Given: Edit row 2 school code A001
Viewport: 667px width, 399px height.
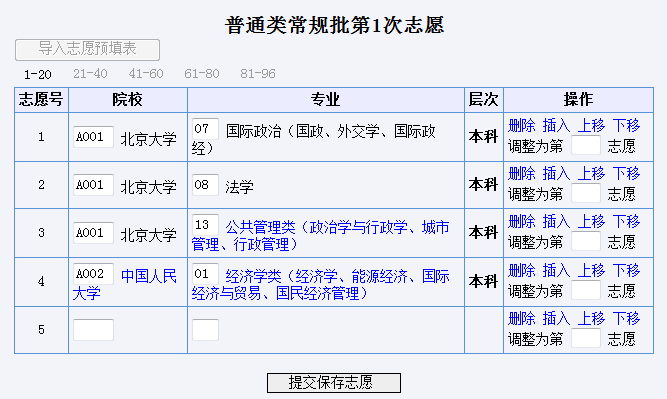Looking at the screenshot, I should 93,185.
